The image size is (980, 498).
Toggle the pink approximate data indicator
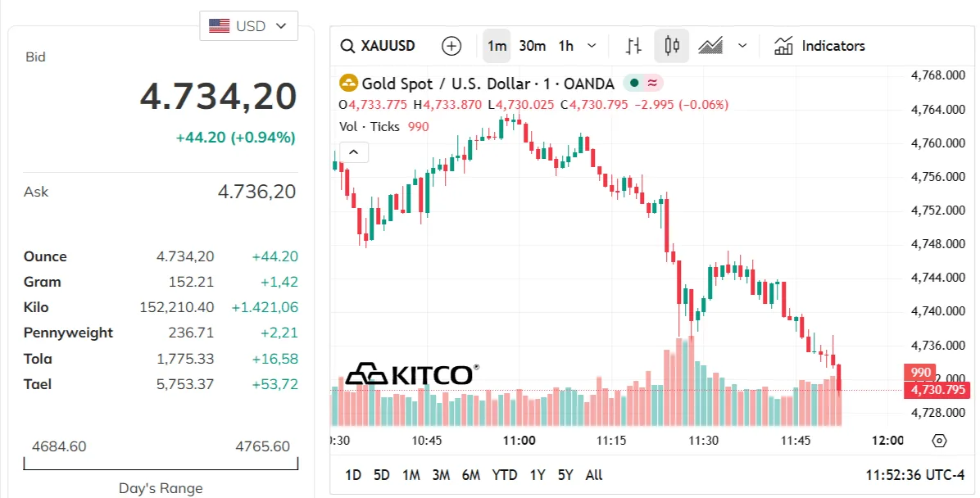pos(652,83)
